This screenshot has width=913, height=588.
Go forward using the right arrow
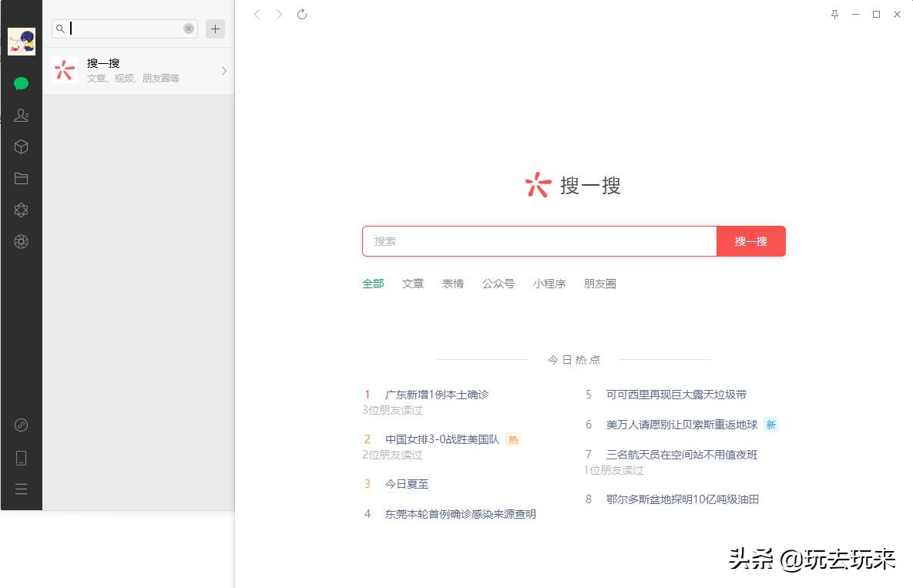[x=279, y=14]
